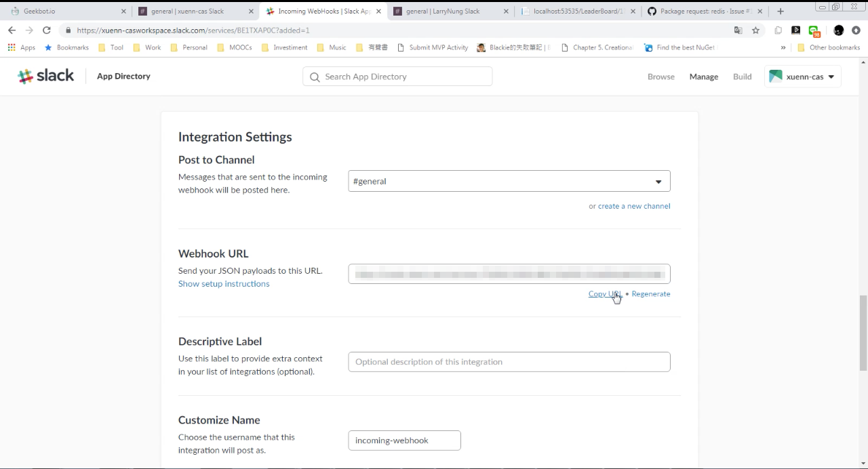868x469 pixels.
Task: Open the Apps grid shortcut
Action: [21, 47]
